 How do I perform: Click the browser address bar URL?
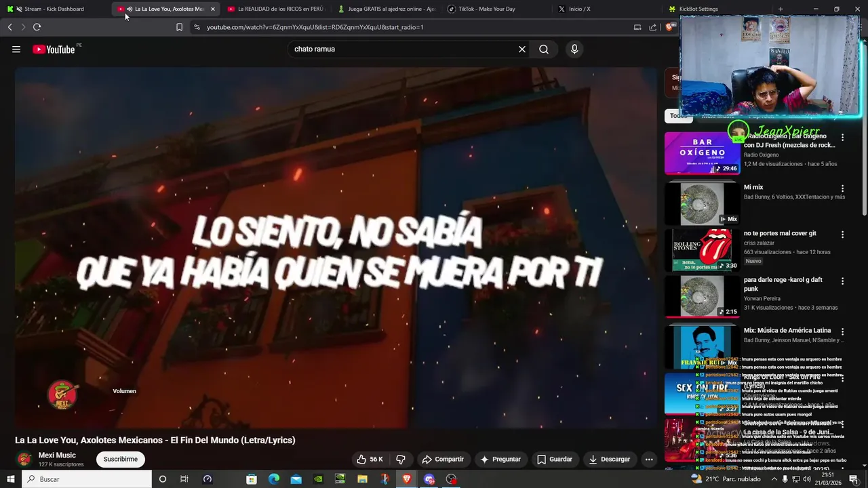point(315,27)
